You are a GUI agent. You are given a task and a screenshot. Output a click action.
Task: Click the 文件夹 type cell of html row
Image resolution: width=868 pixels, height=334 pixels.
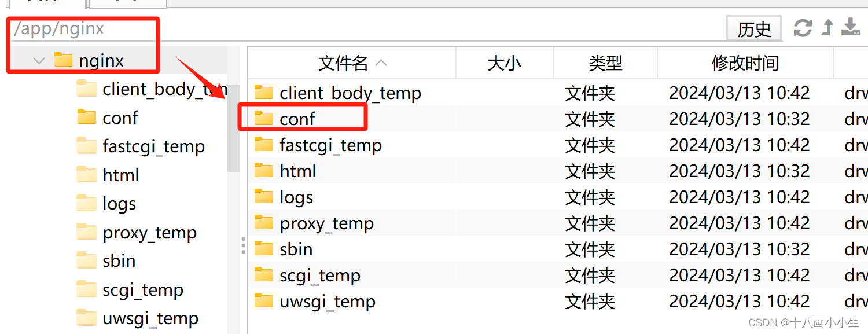pyautogui.click(x=590, y=171)
